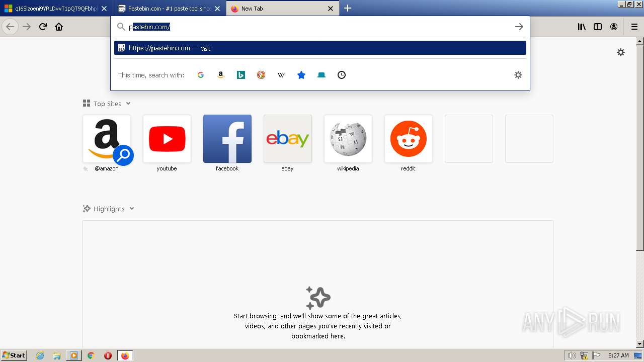Close the first qI6Slzoeni tab

pos(104,9)
